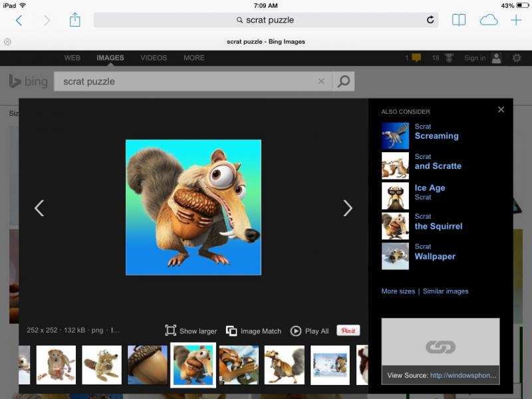Click the Bing logo
The height and width of the screenshot is (399, 532).
tap(29, 81)
